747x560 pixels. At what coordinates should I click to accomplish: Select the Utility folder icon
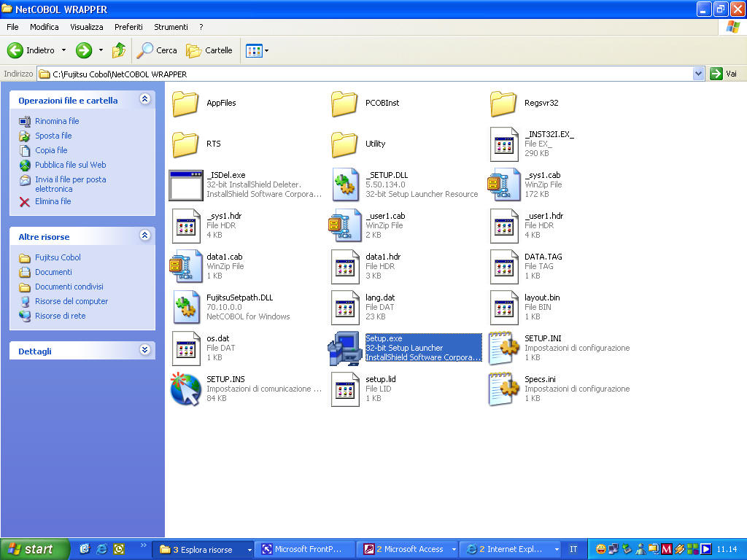coord(344,144)
